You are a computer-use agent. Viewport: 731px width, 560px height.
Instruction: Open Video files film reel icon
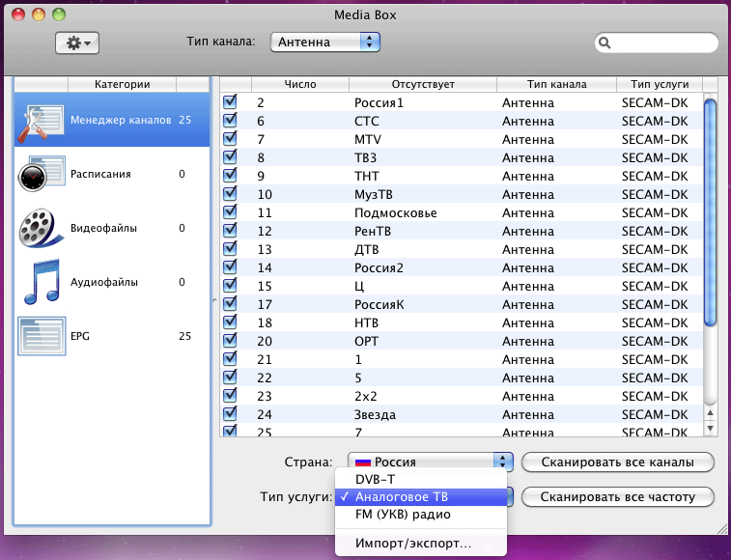point(41,229)
